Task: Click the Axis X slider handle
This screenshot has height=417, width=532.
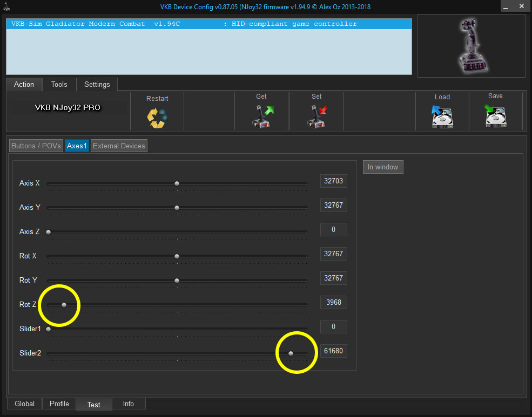Action: [177, 183]
